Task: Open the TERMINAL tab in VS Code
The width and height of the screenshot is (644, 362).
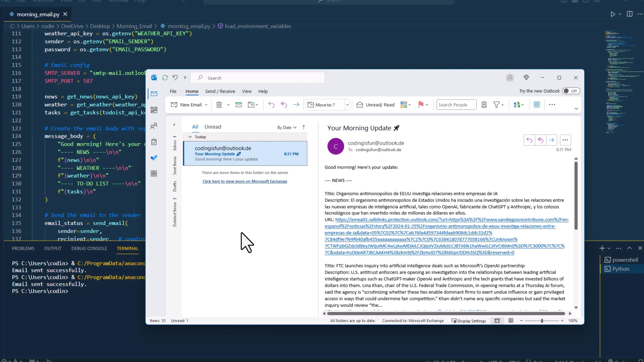Action: click(x=127, y=248)
